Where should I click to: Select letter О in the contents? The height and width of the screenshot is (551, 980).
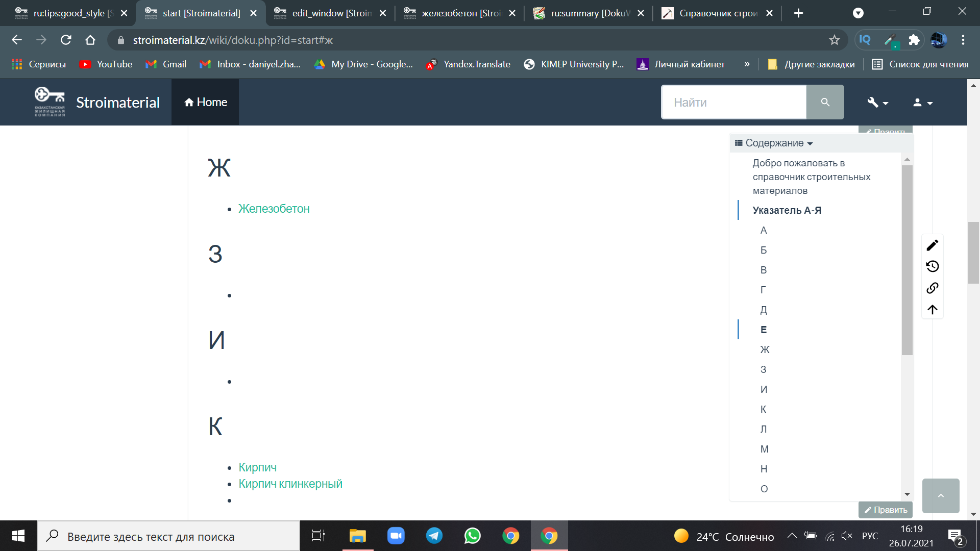[x=764, y=489]
